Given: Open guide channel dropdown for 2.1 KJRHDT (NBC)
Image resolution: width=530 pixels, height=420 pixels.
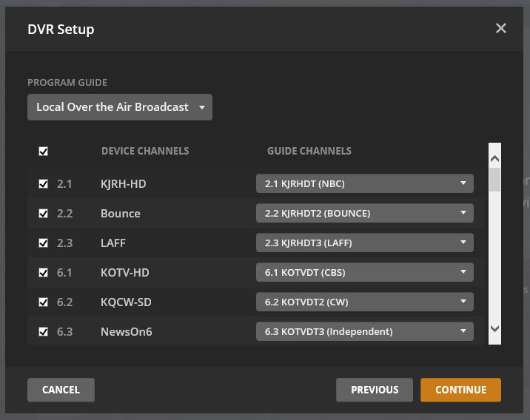Looking at the screenshot, I should coord(364,183).
